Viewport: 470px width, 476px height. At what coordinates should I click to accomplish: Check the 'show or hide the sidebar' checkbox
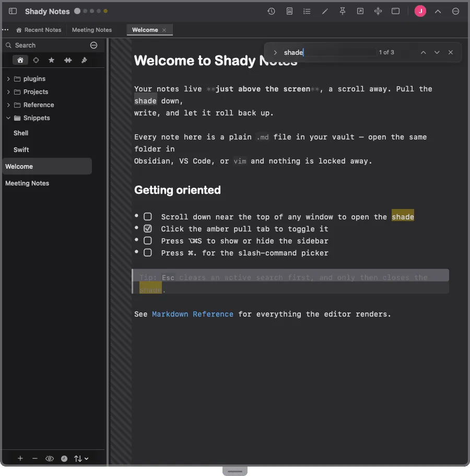pyautogui.click(x=148, y=241)
